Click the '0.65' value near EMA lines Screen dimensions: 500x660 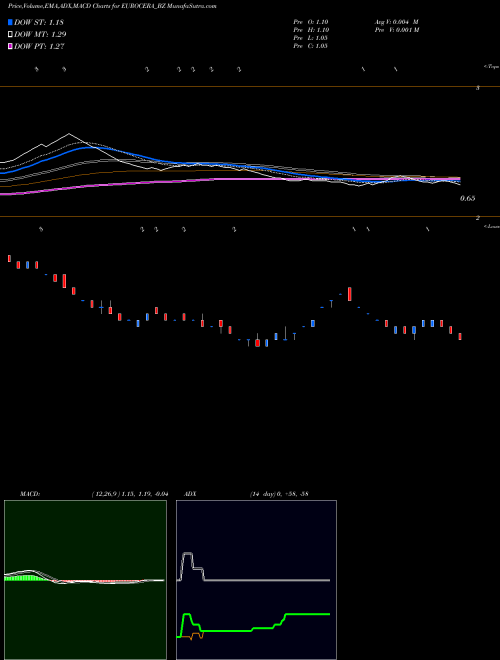point(468,198)
